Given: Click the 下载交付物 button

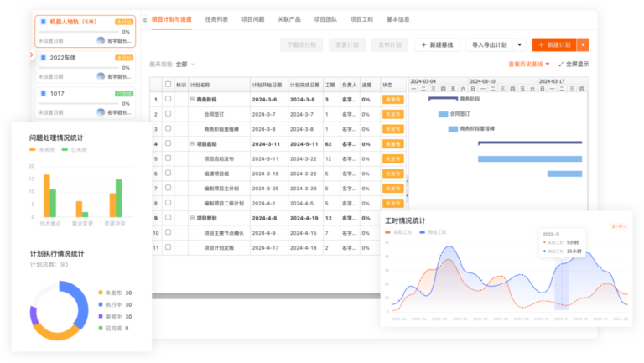Looking at the screenshot, I should pyautogui.click(x=302, y=44).
